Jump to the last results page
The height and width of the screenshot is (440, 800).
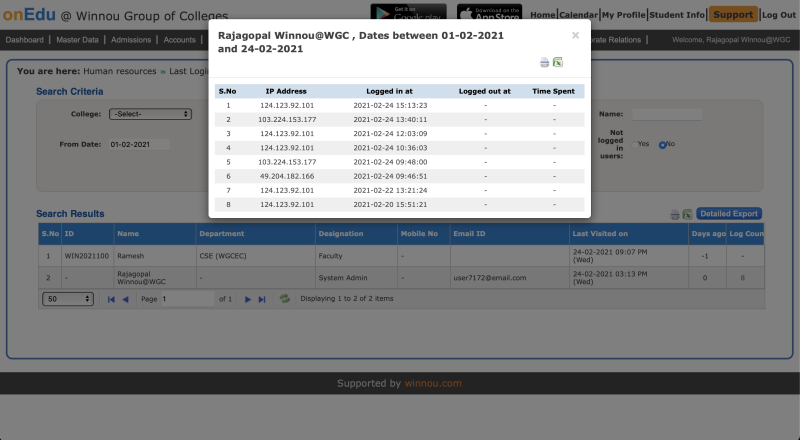point(262,299)
